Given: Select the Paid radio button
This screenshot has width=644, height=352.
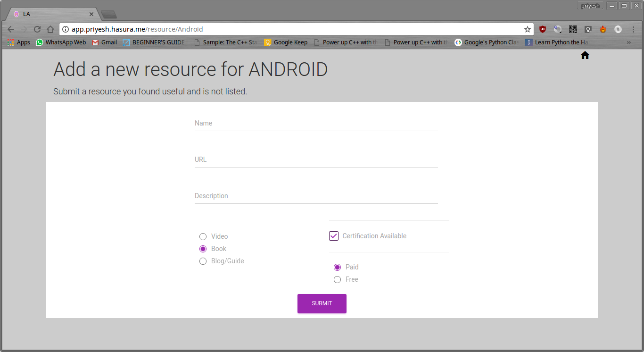Looking at the screenshot, I should (337, 267).
